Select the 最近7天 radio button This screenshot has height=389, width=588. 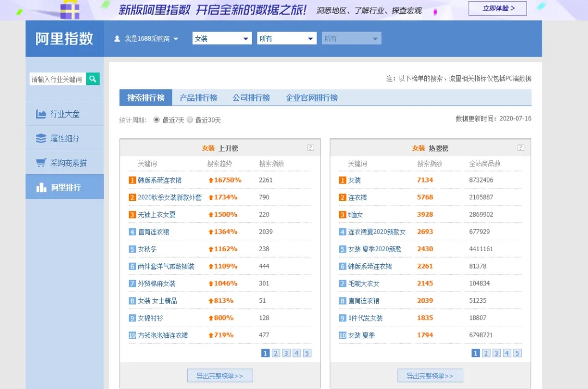156,120
